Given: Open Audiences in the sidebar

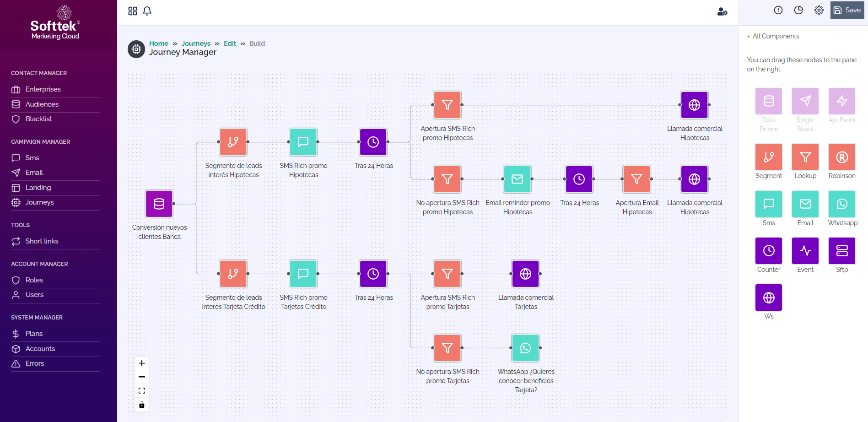Looking at the screenshot, I should [x=42, y=104].
